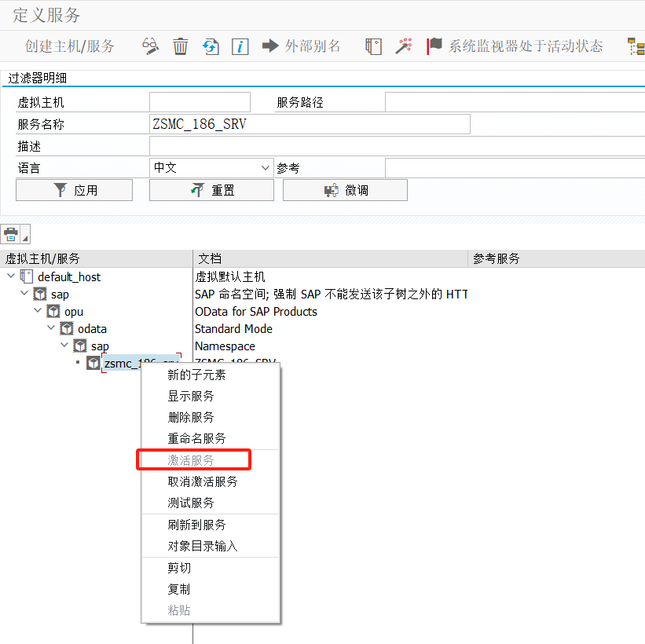This screenshot has height=644, width=645.
Task: Select the magic wand wizard icon
Action: [404, 46]
